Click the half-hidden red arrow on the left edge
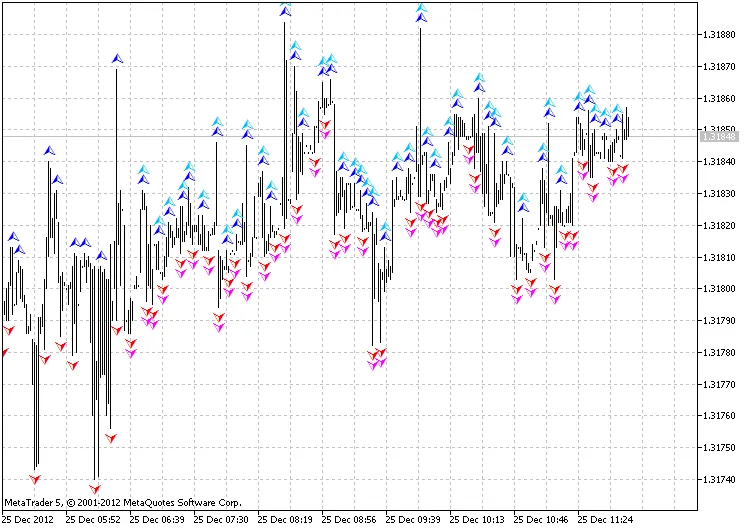 pyautogui.click(x=4, y=352)
